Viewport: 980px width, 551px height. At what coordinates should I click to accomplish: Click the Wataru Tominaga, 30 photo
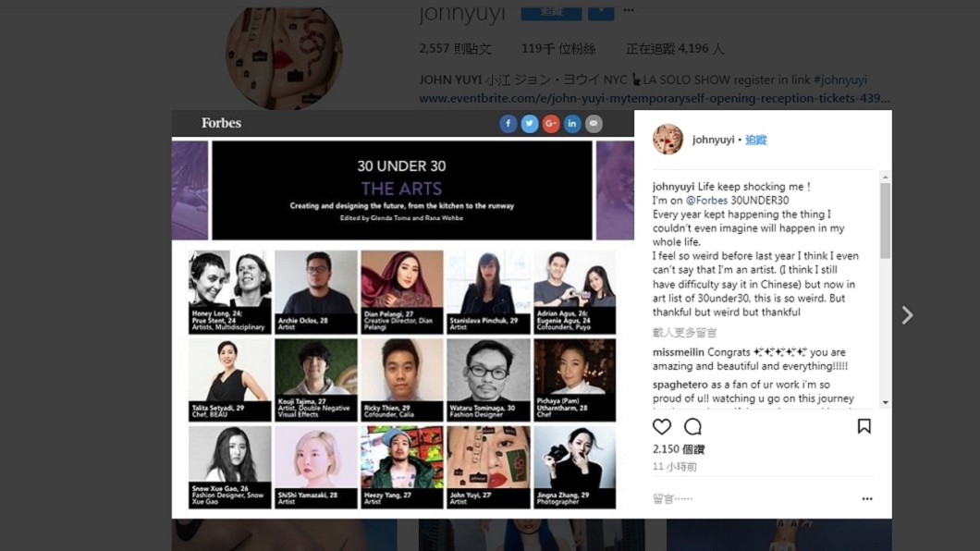pos(487,380)
